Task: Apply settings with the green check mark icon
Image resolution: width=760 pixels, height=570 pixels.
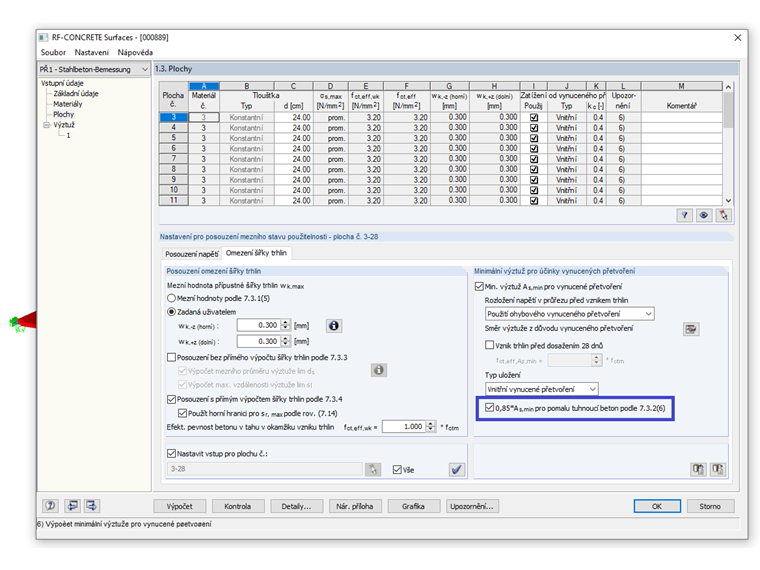Action: click(x=457, y=469)
